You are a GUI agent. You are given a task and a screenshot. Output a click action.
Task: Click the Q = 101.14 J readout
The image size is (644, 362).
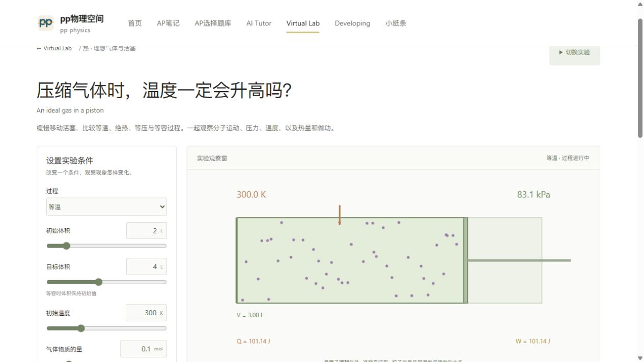tap(254, 341)
